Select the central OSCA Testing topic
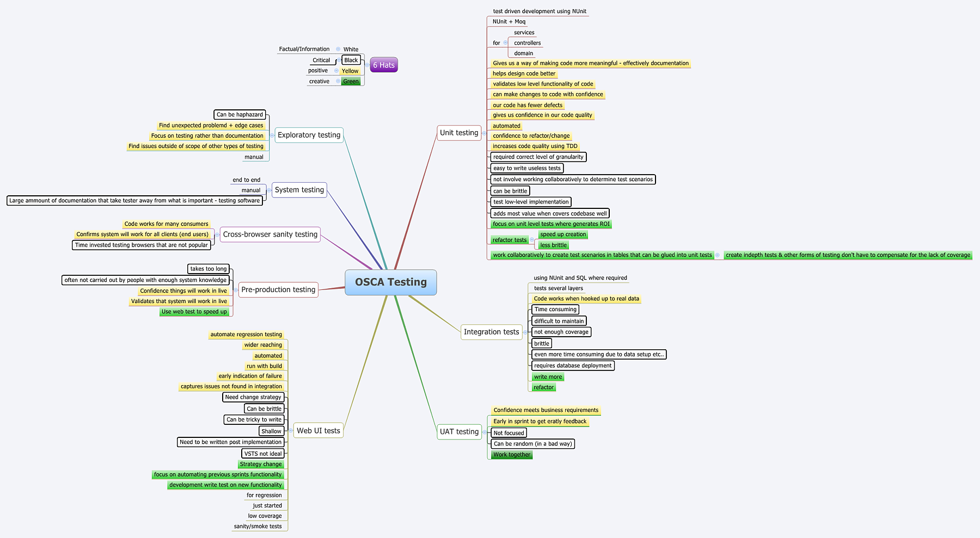Viewport: 980px width, 538px height. tap(390, 282)
